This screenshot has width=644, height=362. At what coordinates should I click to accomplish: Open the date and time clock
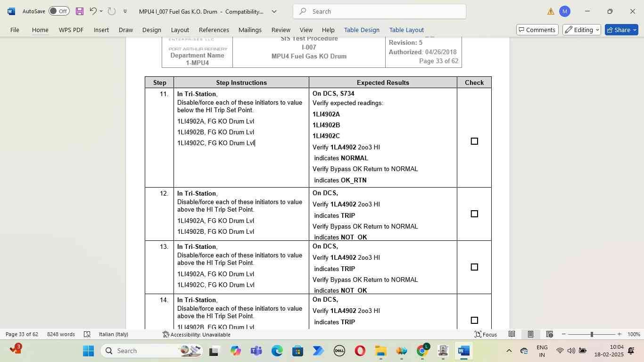[609, 351]
